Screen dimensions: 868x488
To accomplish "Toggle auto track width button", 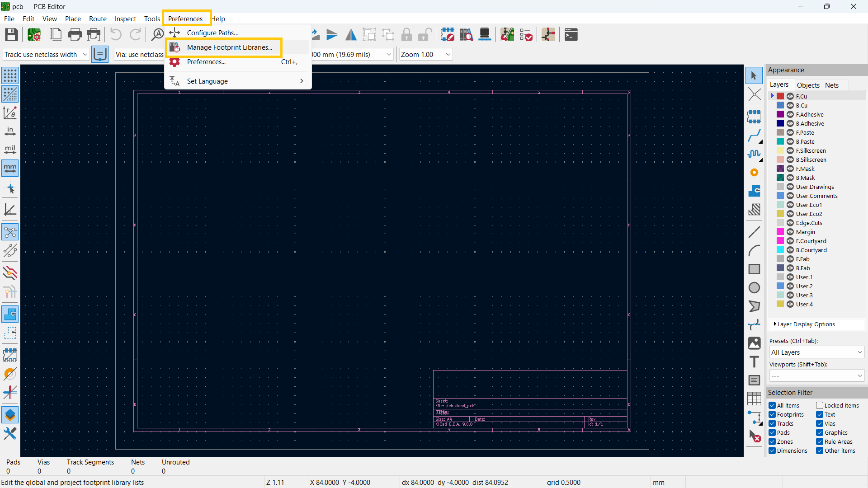I will [99, 55].
